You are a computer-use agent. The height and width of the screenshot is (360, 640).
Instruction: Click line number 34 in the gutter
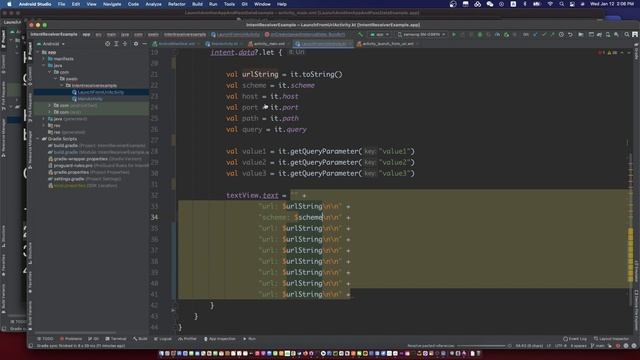154,217
